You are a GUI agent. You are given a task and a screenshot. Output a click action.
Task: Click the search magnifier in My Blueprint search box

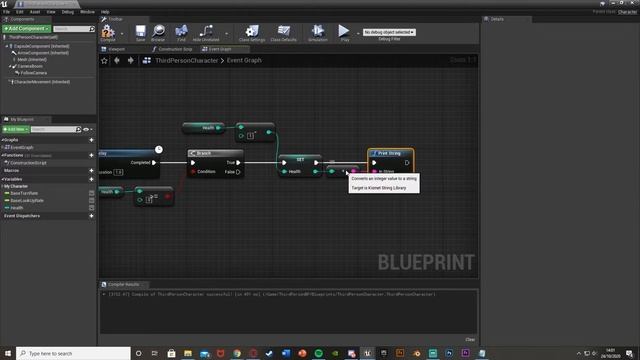[78, 129]
